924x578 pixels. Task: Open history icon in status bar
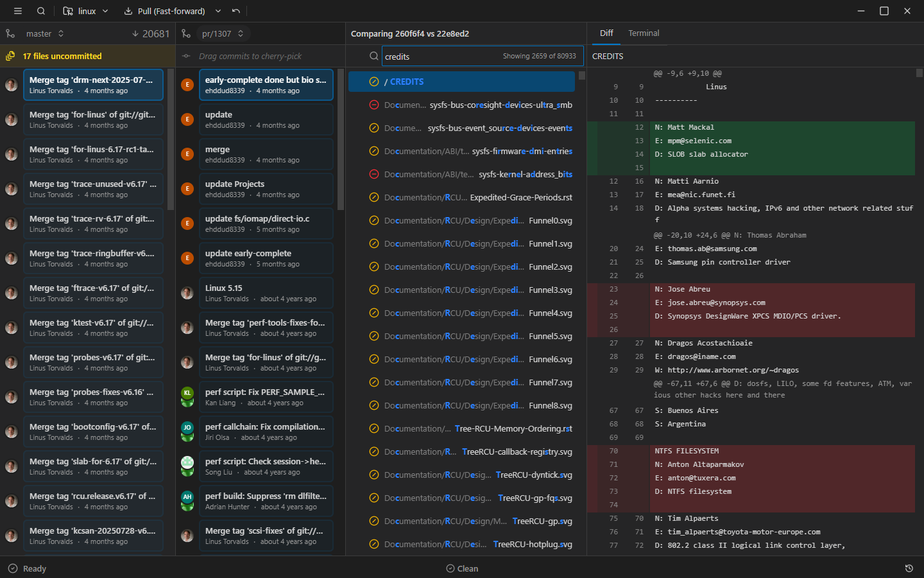point(909,568)
